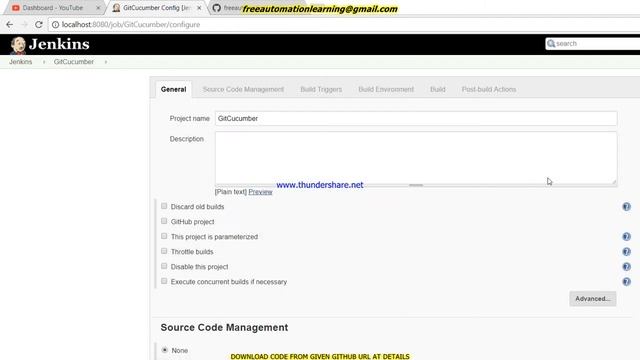Image resolution: width=640 pixels, height=360 pixels.
Task: Click the Jenkins butler logo
Action: pyautogui.click(x=18, y=44)
